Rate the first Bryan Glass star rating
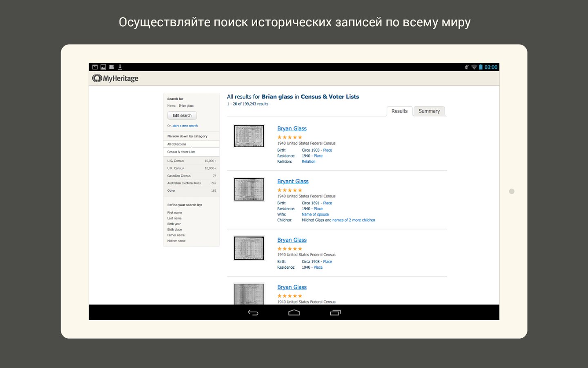 tap(290, 137)
